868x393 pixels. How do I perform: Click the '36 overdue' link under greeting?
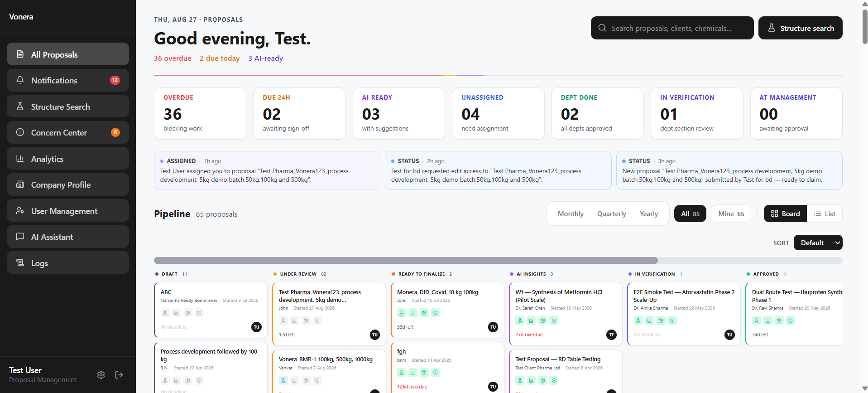[x=173, y=58]
